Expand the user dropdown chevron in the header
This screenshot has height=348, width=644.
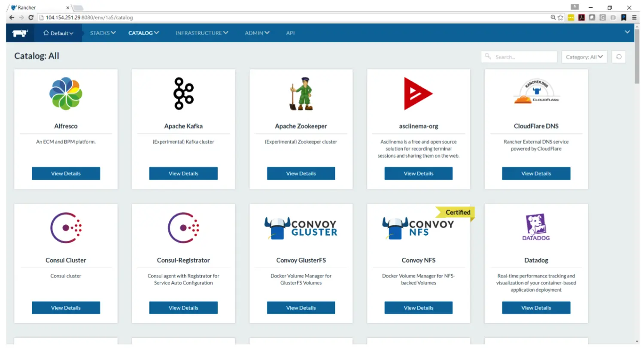tap(627, 32)
